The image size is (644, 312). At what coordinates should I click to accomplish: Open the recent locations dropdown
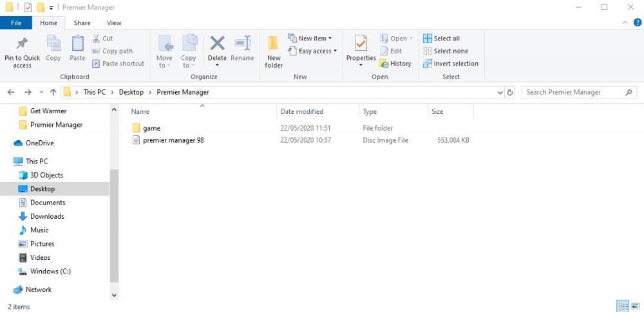(41, 93)
